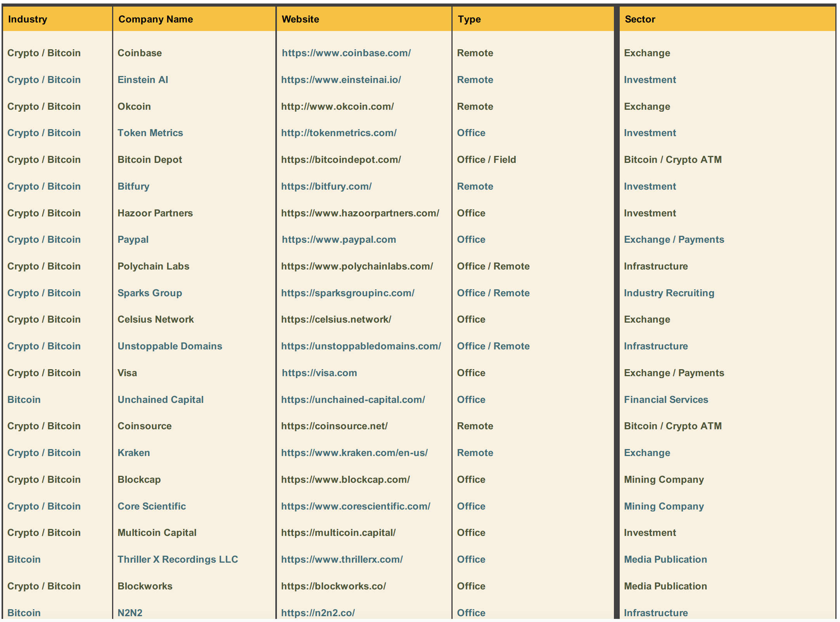Image resolution: width=840 pixels, height=622 pixels.
Task: Open https://www.hazoorpartners.com/ link
Action: pos(360,213)
